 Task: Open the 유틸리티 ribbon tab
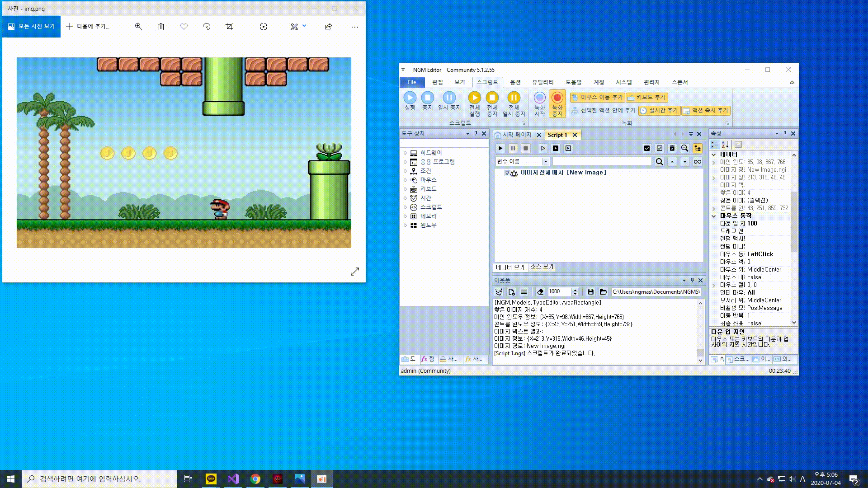[x=543, y=82]
